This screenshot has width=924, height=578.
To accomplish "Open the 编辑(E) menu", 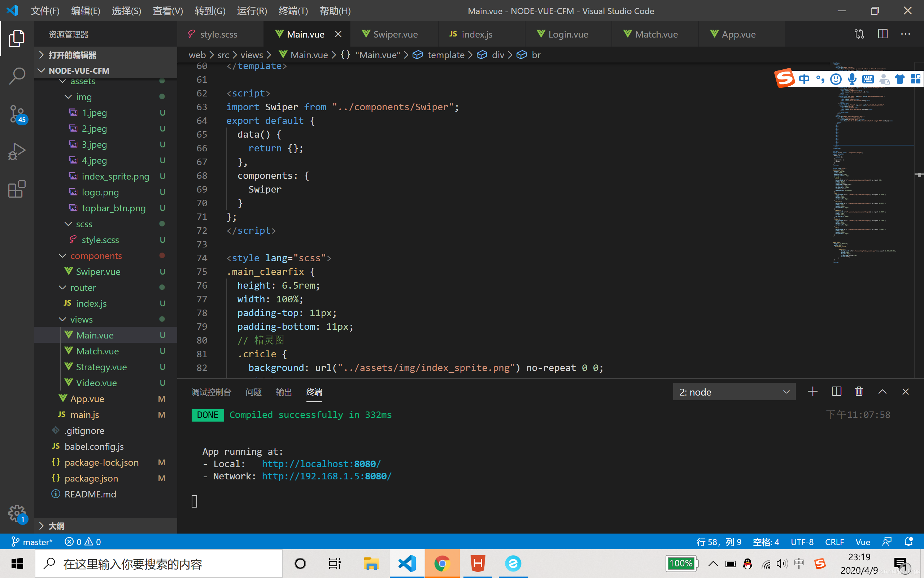I will 86,11.
